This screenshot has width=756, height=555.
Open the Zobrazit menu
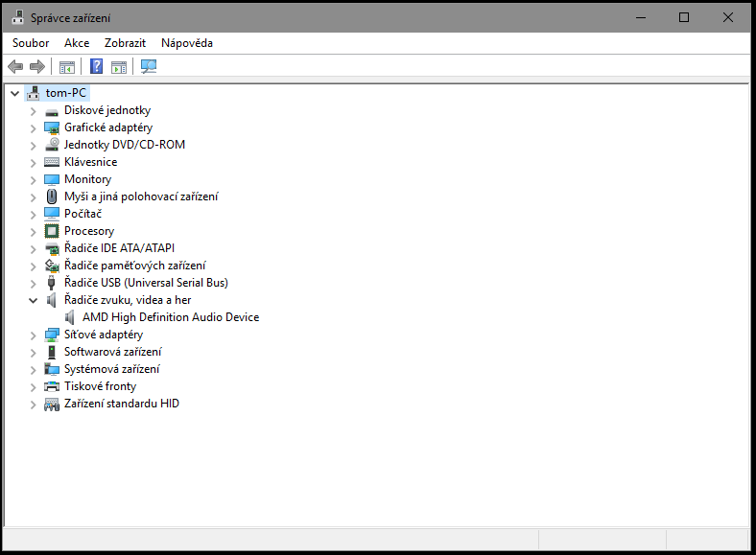[125, 43]
